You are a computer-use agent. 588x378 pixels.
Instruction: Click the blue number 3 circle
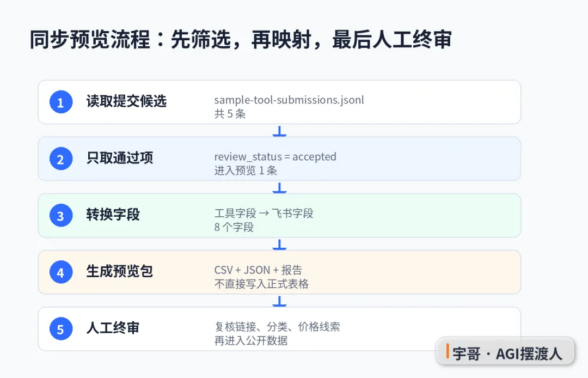(61, 215)
